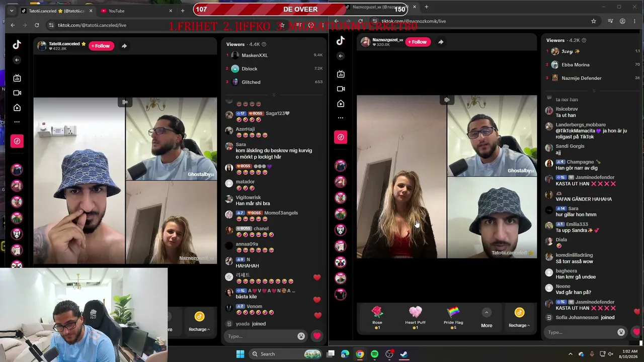
Task: Open media controls icon in right browser toolbar
Action: (x=610, y=21)
